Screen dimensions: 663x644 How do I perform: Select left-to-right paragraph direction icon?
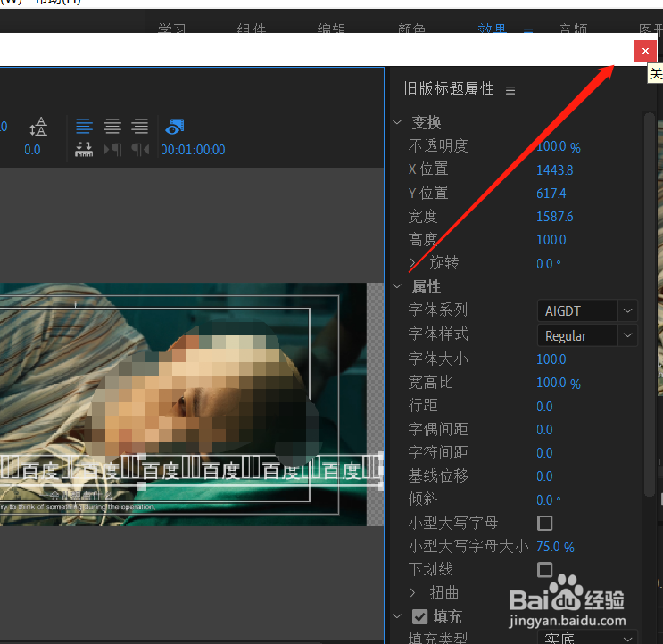[112, 150]
